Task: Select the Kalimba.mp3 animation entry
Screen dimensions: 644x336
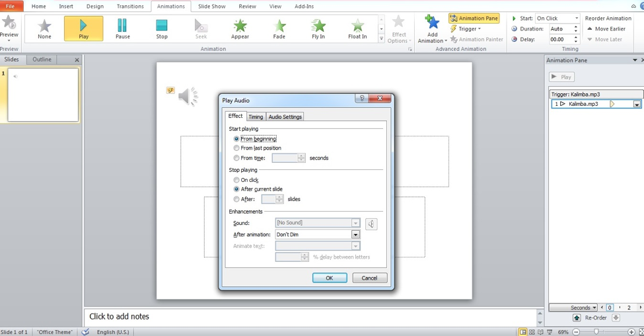Action: (596, 104)
